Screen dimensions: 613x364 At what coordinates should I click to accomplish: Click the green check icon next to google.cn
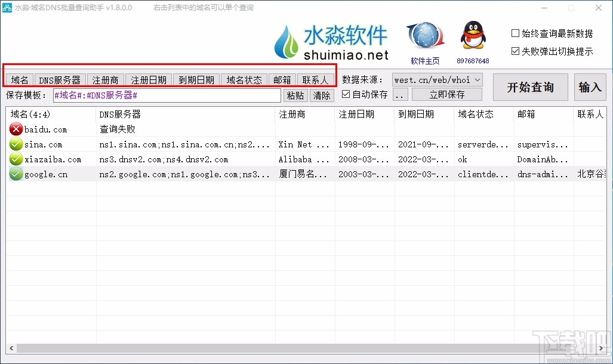point(15,174)
